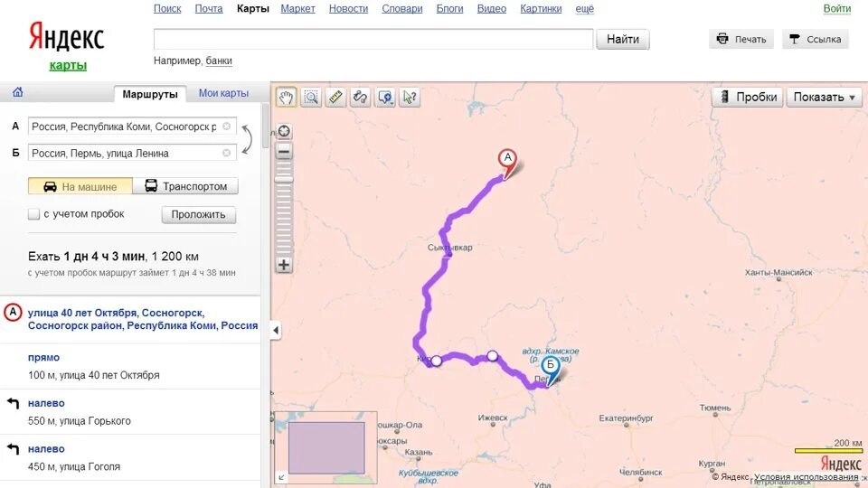Enable 'с учетом пробок' checkbox

click(33, 214)
